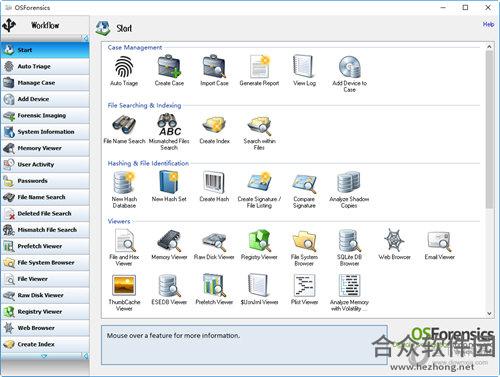Choose Raw Disk Viewer in sidebar
Screen dimensions: 500x377
[x=45, y=295]
